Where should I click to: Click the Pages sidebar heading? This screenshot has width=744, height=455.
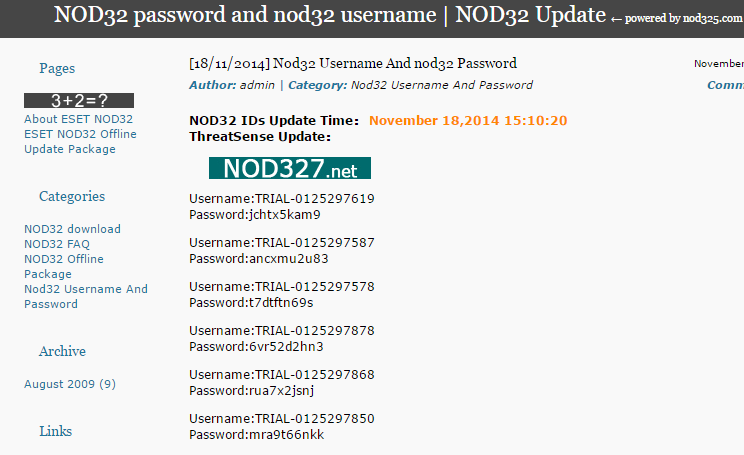57,68
